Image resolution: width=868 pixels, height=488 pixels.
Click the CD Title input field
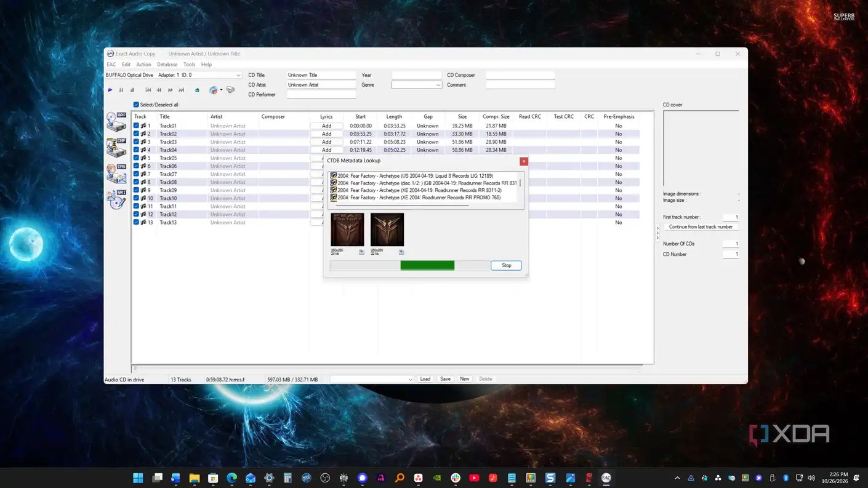click(x=321, y=75)
